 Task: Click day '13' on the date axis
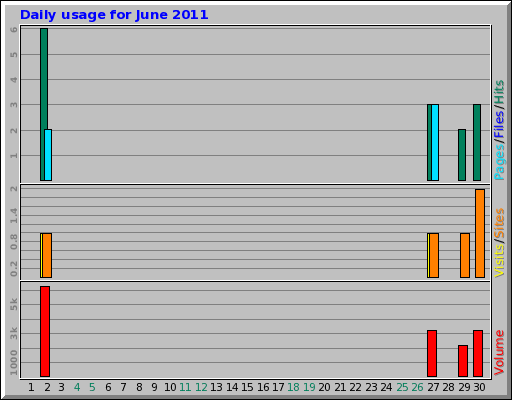[x=216, y=387]
